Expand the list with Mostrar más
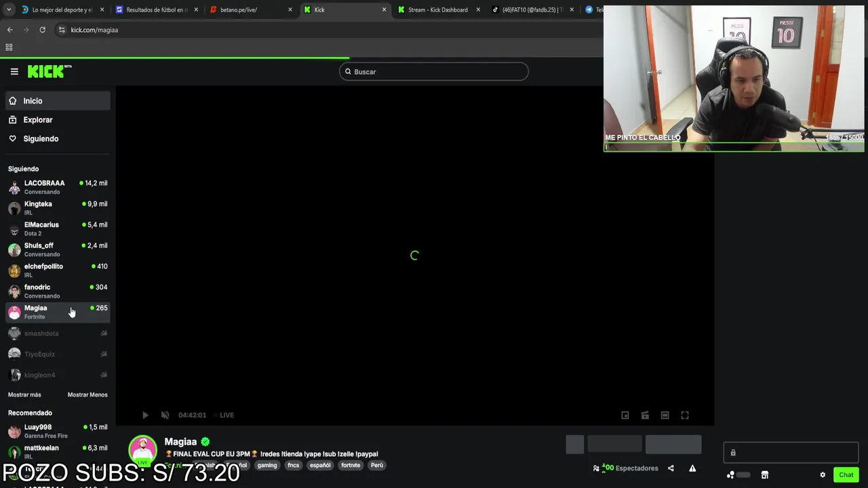Screen dimensions: 868x488 pos(24,394)
